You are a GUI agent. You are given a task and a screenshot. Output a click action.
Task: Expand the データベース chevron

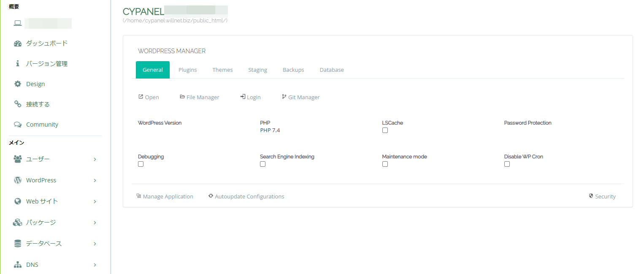pyautogui.click(x=95, y=244)
